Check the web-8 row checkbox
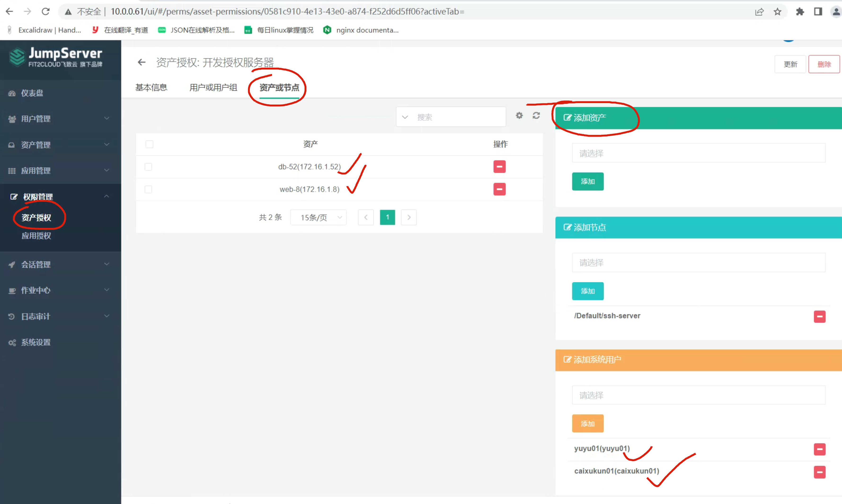The width and height of the screenshot is (842, 504). [x=148, y=189]
